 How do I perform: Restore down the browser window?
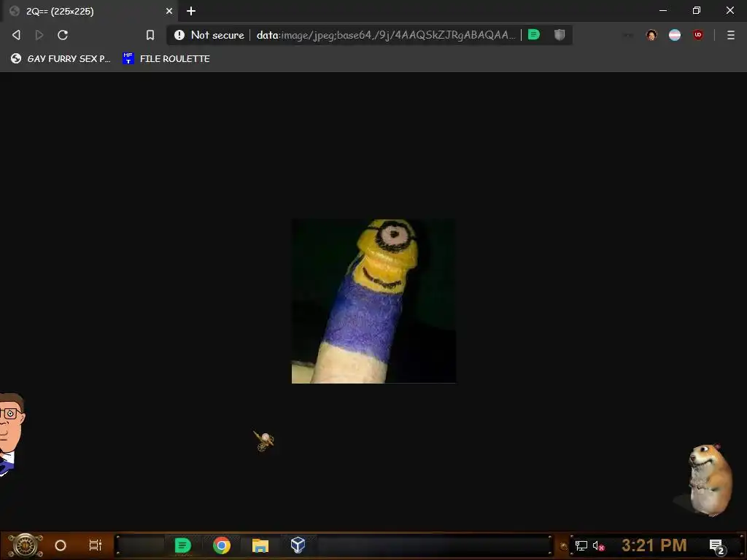(697, 10)
